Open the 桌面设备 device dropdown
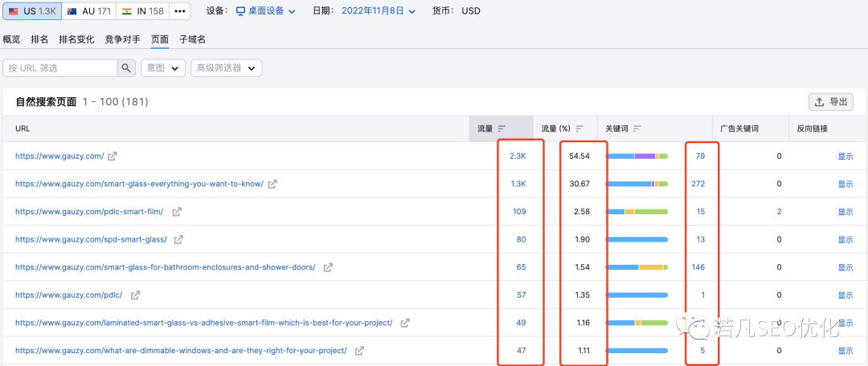 click(266, 11)
